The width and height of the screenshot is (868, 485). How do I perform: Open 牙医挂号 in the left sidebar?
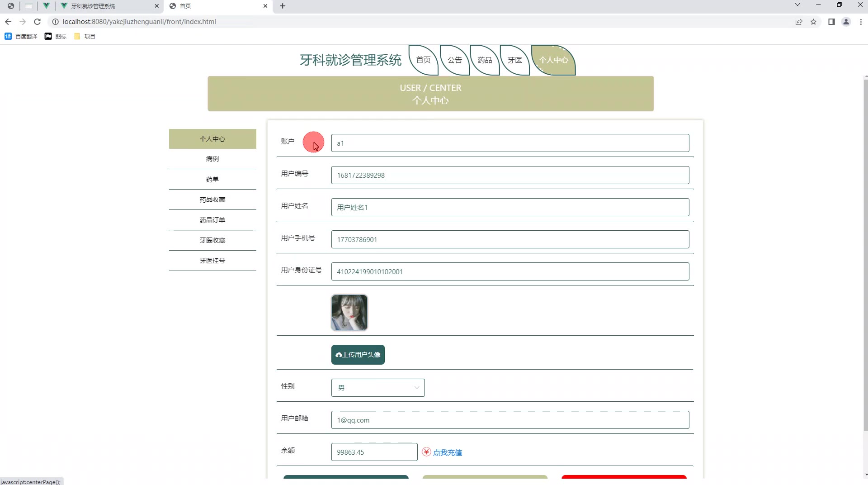pos(212,261)
